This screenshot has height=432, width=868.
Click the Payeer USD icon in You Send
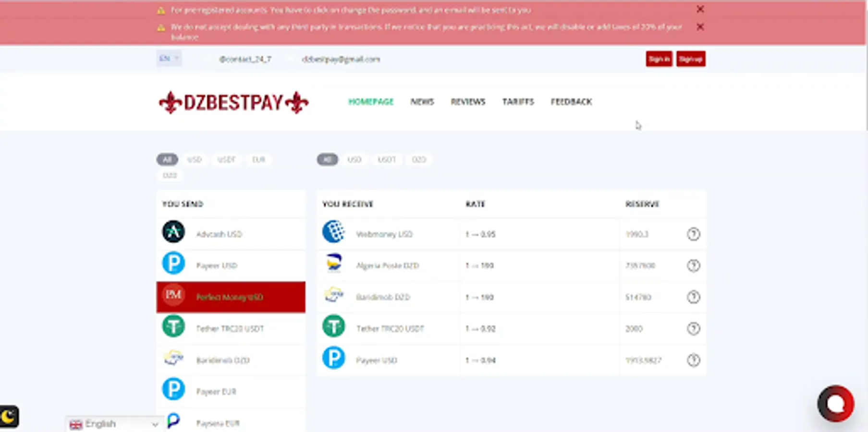pyautogui.click(x=173, y=264)
